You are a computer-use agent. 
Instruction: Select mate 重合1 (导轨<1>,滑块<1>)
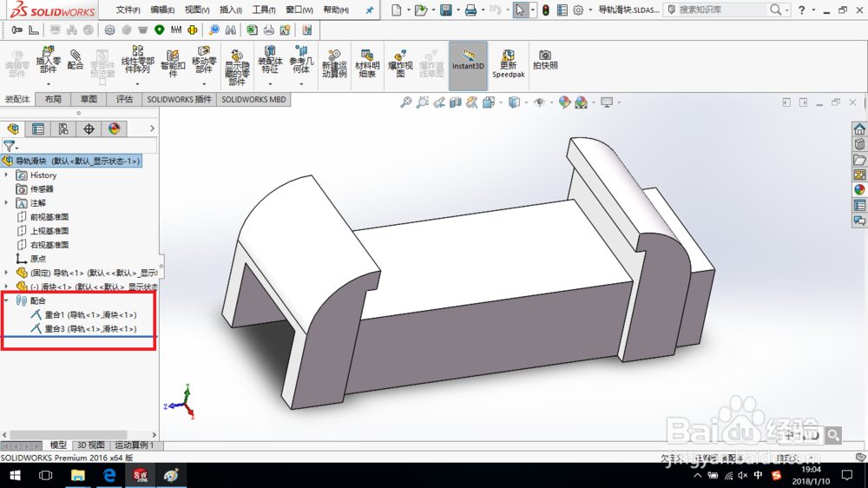[83, 314]
